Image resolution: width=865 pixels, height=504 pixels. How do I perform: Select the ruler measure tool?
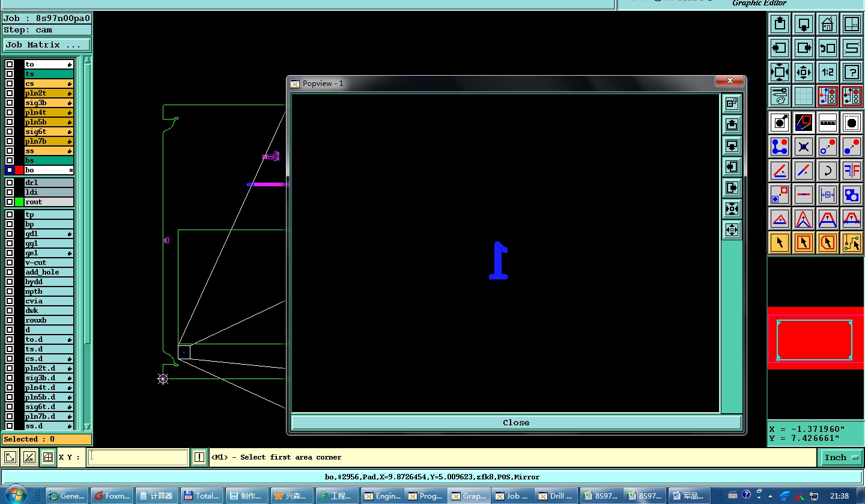828,123
